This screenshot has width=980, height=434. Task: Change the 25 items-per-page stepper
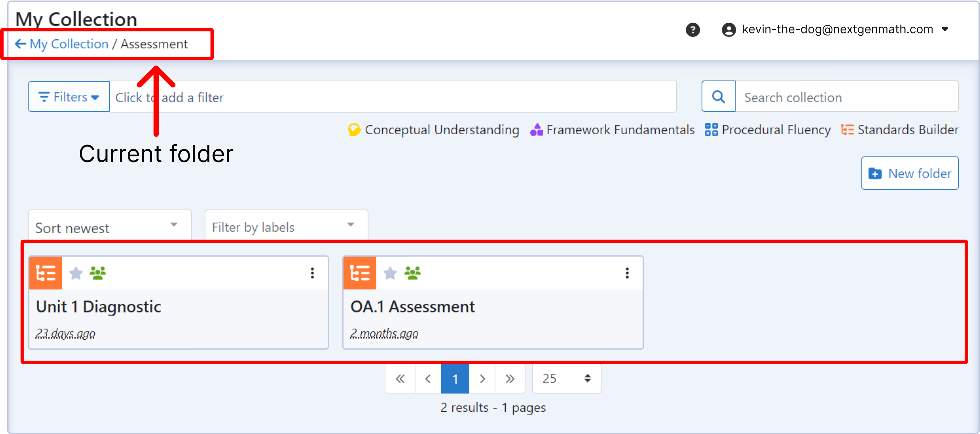point(566,378)
